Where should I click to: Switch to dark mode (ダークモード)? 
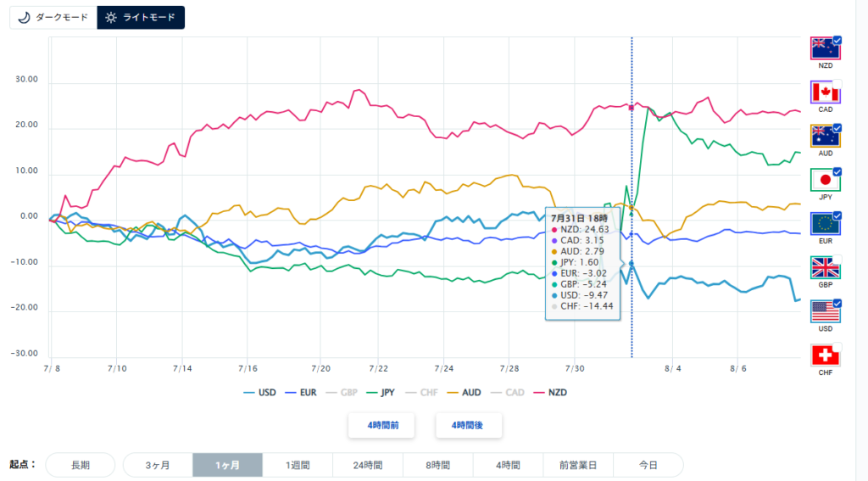click(53, 18)
